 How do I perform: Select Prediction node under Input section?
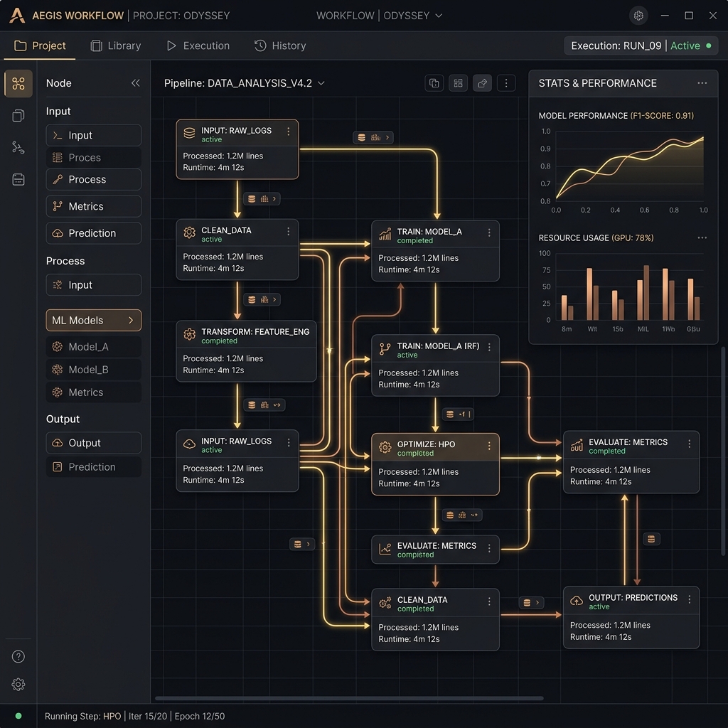pos(93,233)
